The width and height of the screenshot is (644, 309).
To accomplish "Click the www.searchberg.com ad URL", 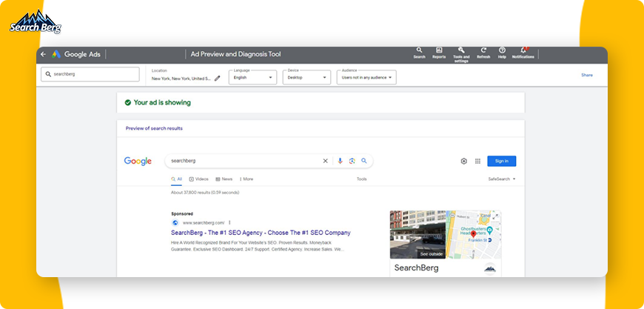I will click(204, 223).
